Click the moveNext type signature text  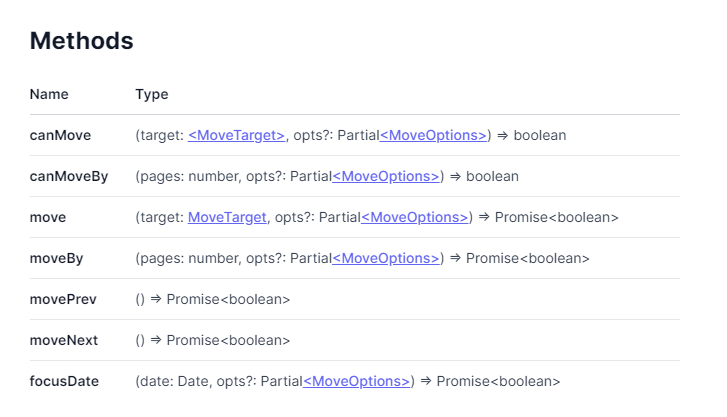click(213, 340)
